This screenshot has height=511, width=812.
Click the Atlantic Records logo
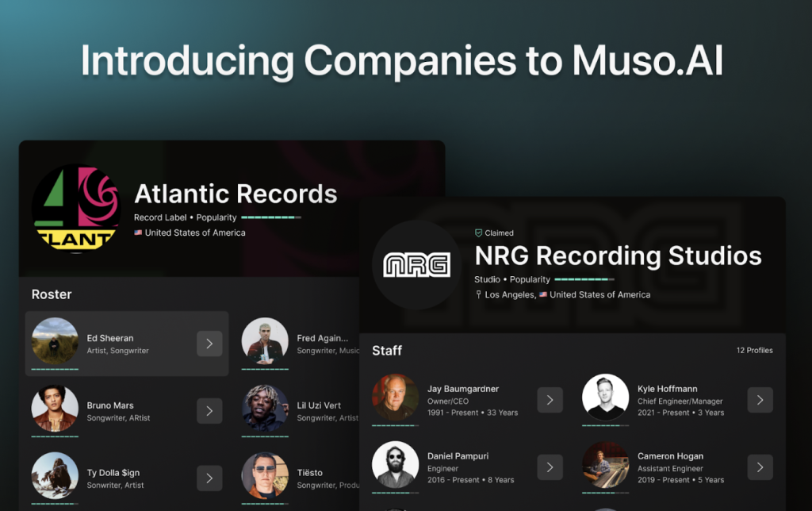[x=76, y=209]
